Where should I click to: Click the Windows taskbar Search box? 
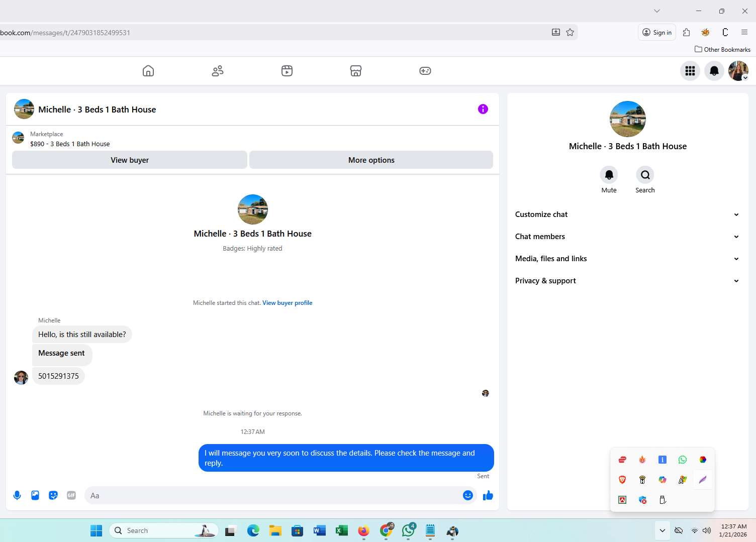click(164, 530)
